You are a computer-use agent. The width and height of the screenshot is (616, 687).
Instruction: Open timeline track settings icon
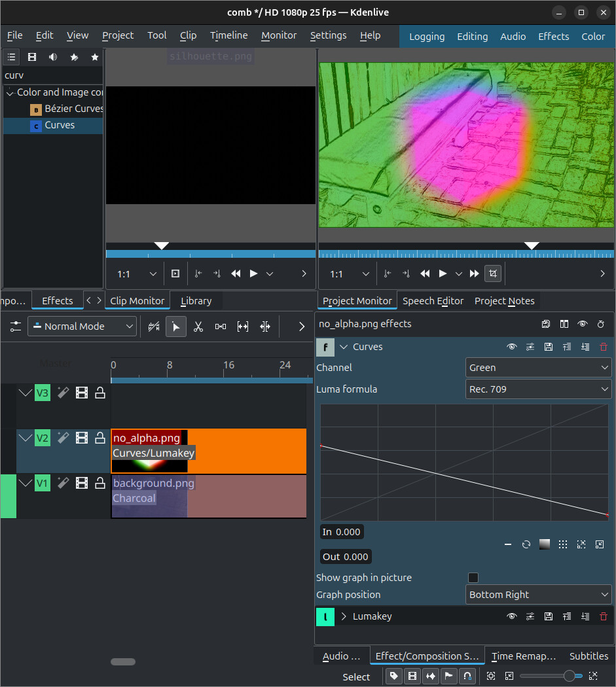tap(15, 326)
